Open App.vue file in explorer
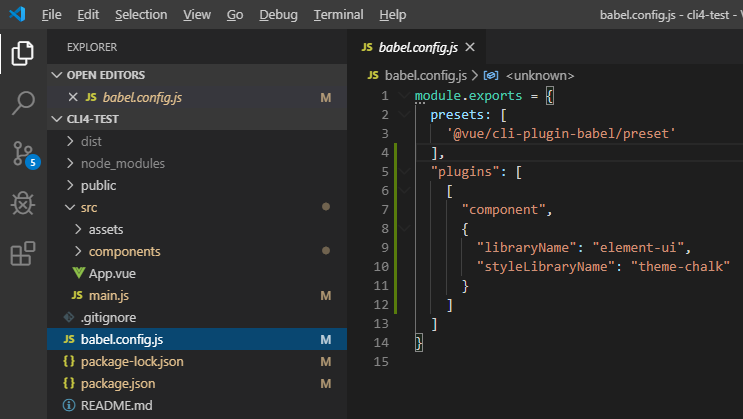 197,273
